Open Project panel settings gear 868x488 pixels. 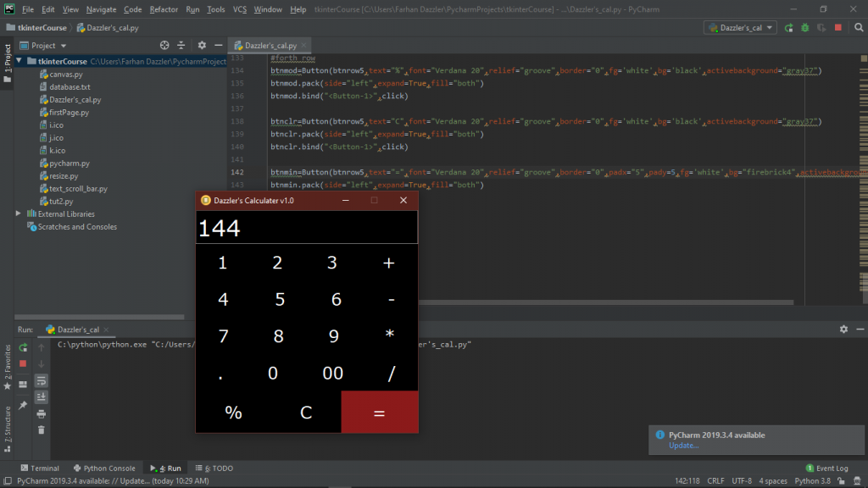click(202, 45)
